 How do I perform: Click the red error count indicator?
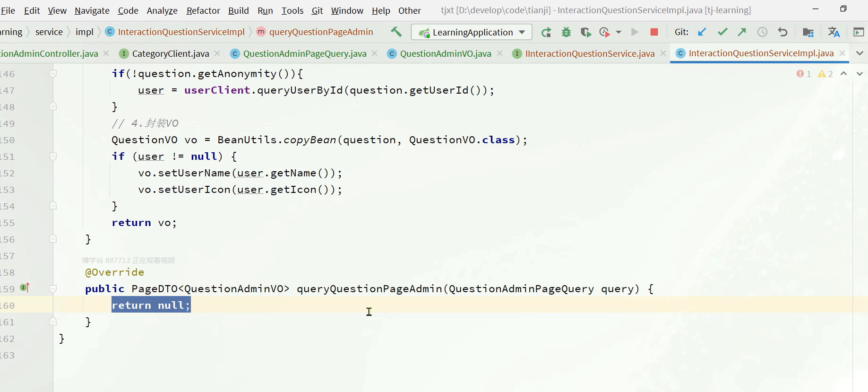point(804,74)
